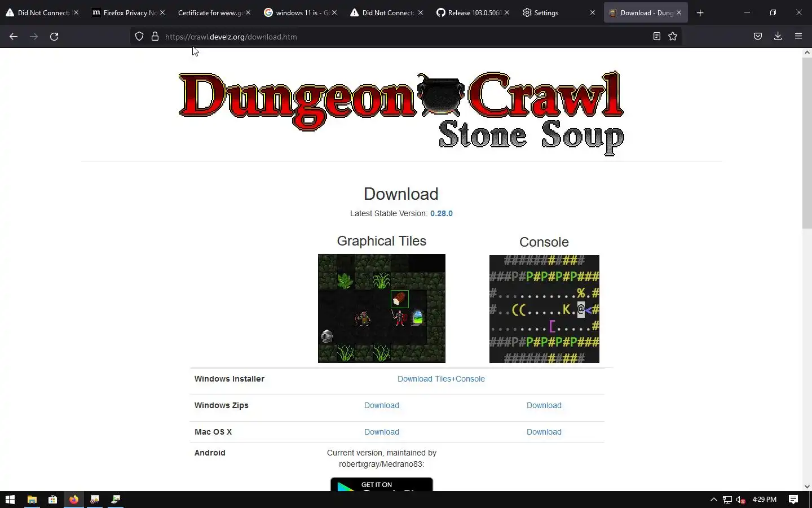Click the Graphical Tiles screenshot
This screenshot has height=508, width=812.
[x=382, y=308]
